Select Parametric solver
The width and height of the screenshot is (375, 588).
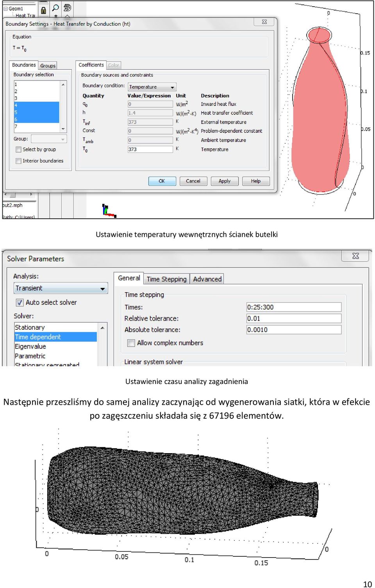click(x=55, y=356)
